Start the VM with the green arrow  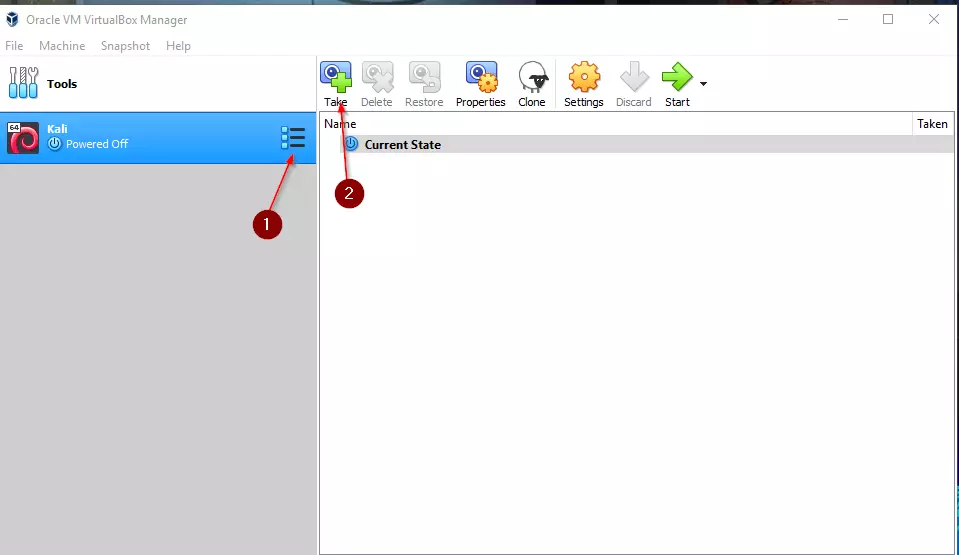tap(677, 77)
